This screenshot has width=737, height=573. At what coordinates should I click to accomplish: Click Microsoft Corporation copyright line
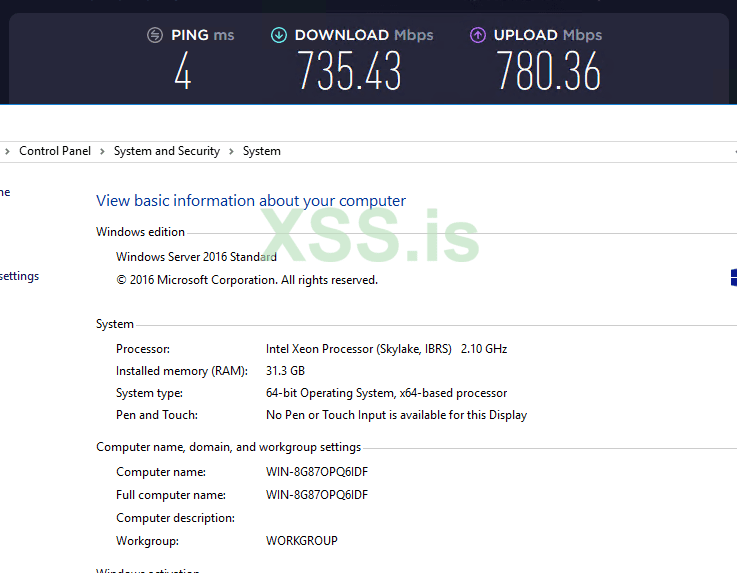(x=247, y=280)
